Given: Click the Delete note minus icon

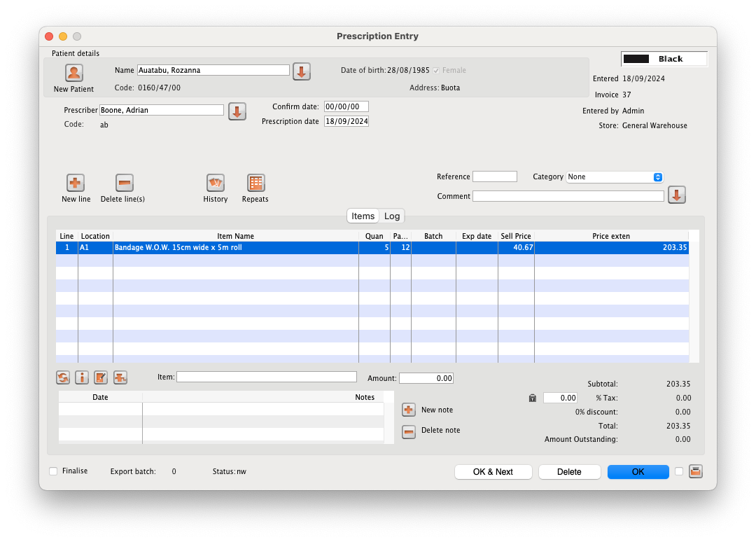Looking at the screenshot, I should 409,431.
